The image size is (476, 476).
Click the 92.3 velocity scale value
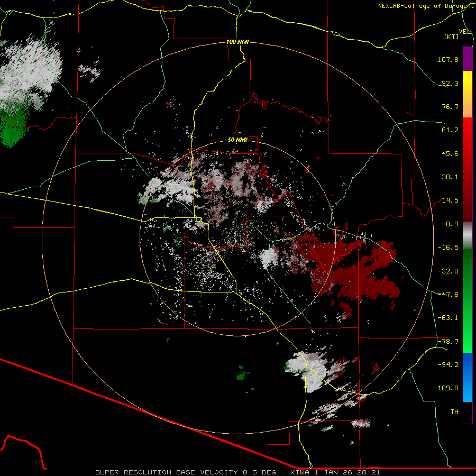coord(450,83)
